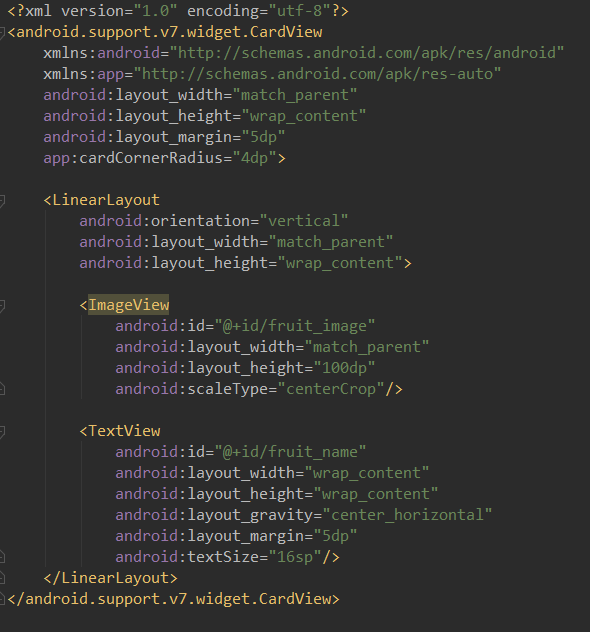Click the xml version "1.0" value

155,11
